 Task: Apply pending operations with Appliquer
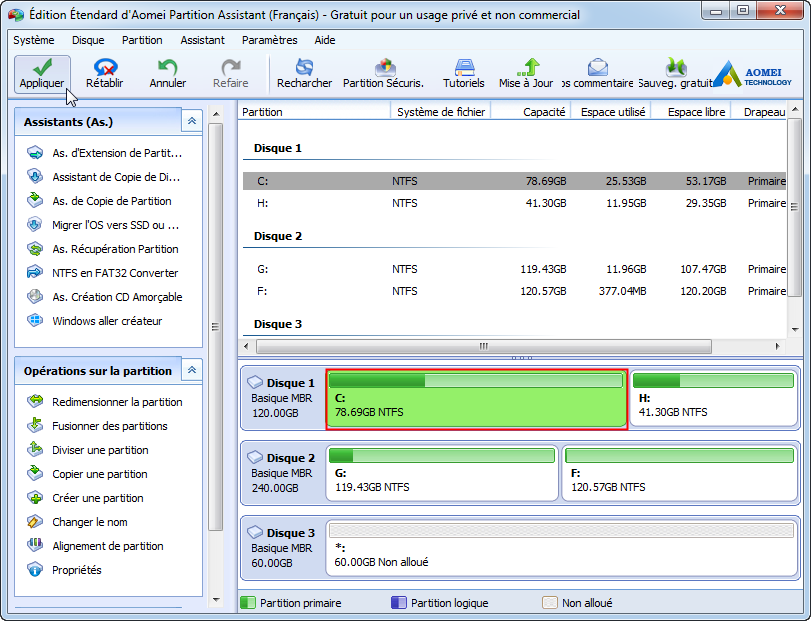click(42, 74)
